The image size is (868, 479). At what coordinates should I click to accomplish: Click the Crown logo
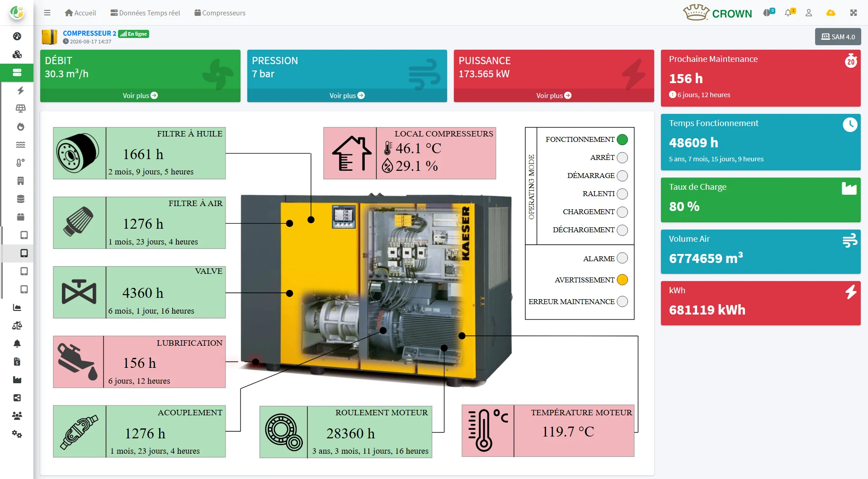coord(717,13)
